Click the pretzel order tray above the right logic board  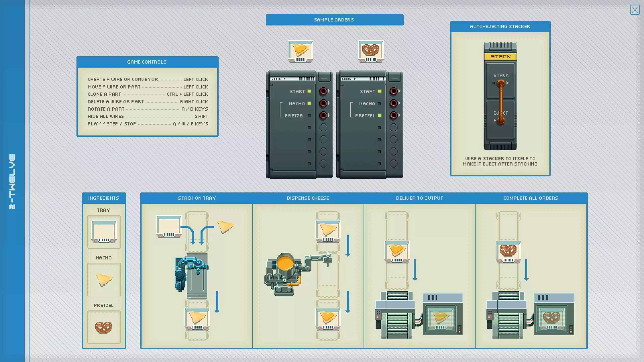(x=371, y=52)
